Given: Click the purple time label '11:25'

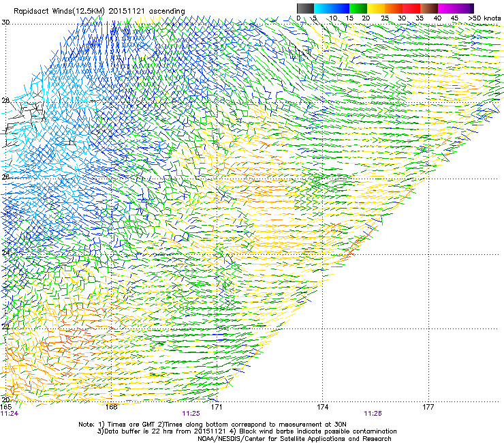Looking at the screenshot, I should (x=191, y=414).
